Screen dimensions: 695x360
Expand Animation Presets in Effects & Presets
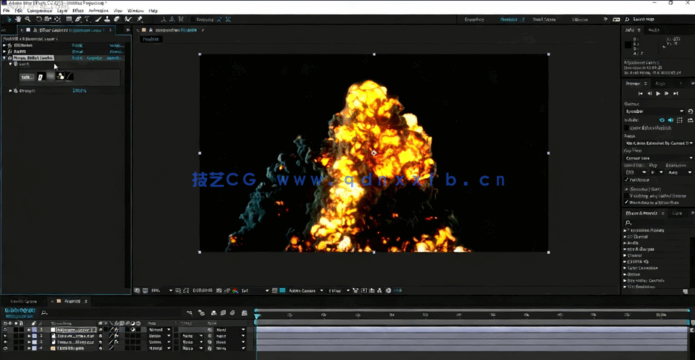point(625,231)
